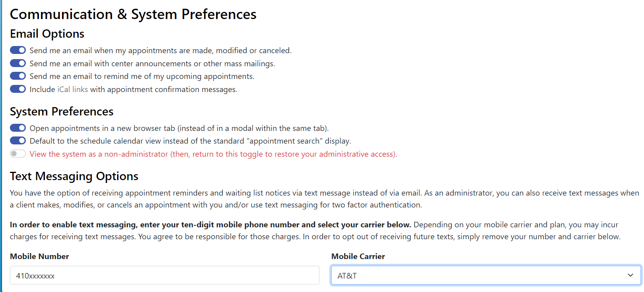Screen dimensions: 644x292
Task: Enable view system as non-administrator toggle
Action: (x=18, y=154)
